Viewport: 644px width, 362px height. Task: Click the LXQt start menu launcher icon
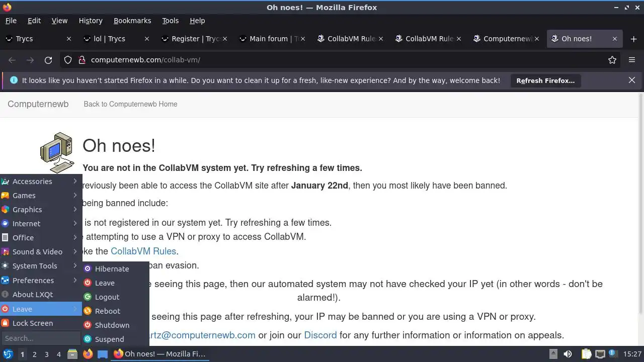pyautogui.click(x=8, y=354)
